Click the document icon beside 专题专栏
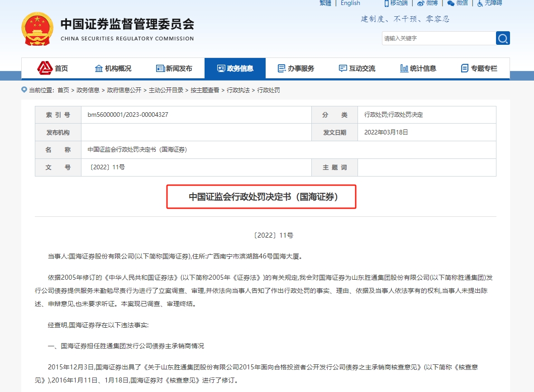This screenshot has width=534, height=392. (464, 68)
